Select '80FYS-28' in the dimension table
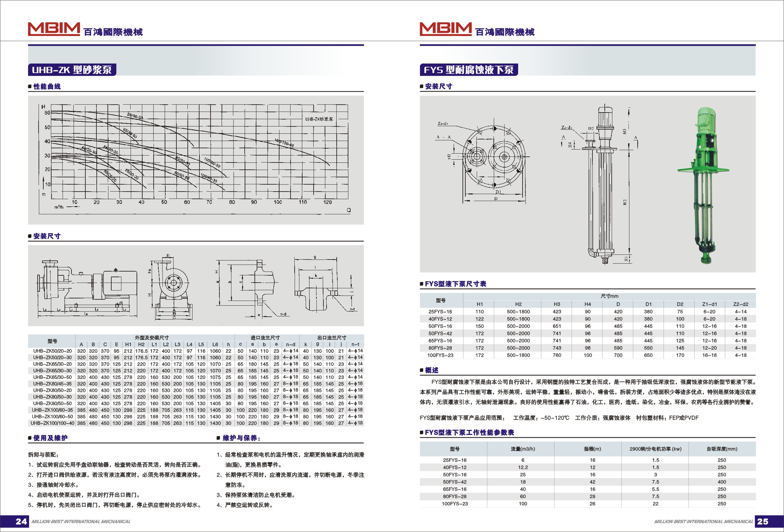Image resolution: width=784 pixels, height=532 pixels. click(x=440, y=348)
